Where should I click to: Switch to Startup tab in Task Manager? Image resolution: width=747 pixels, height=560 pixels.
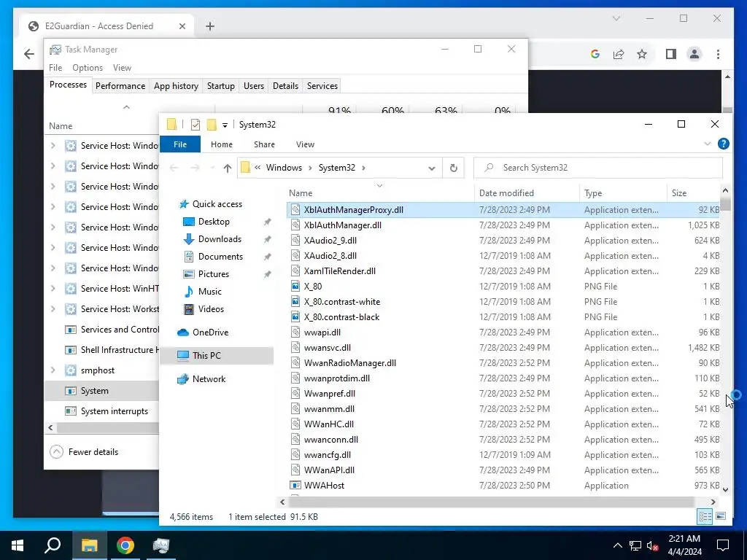pyautogui.click(x=220, y=86)
